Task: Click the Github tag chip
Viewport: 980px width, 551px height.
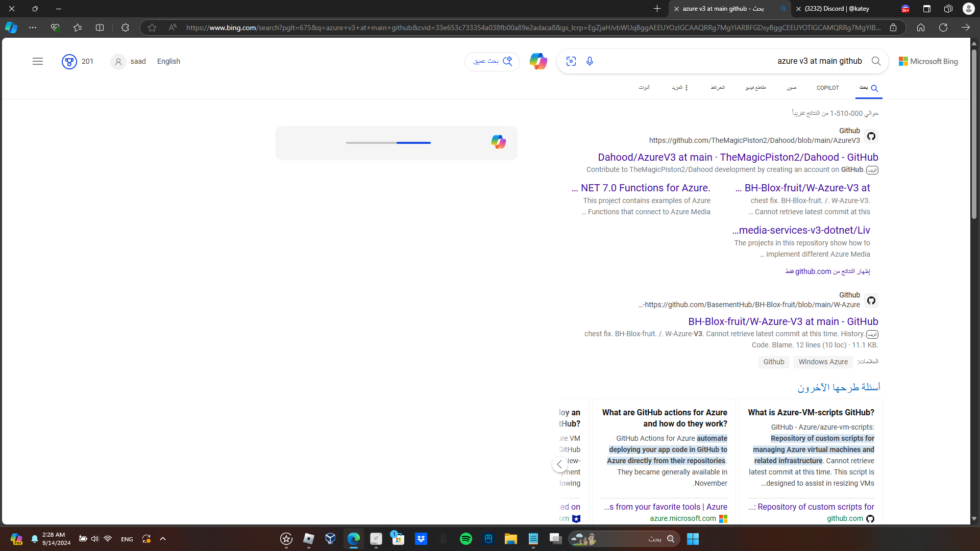Action: click(x=774, y=362)
